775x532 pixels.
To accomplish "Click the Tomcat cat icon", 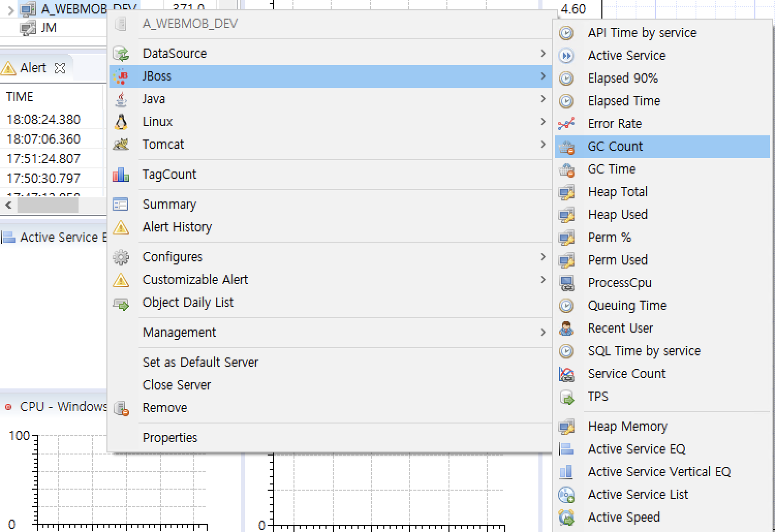I will pyautogui.click(x=121, y=144).
